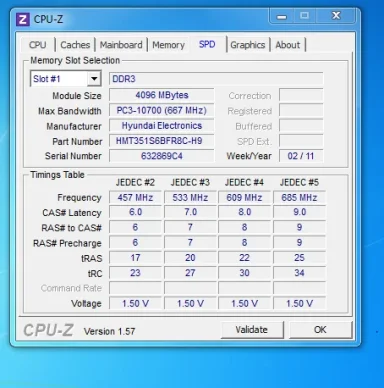
Task: Click the empty Correction field
Action: (301, 95)
